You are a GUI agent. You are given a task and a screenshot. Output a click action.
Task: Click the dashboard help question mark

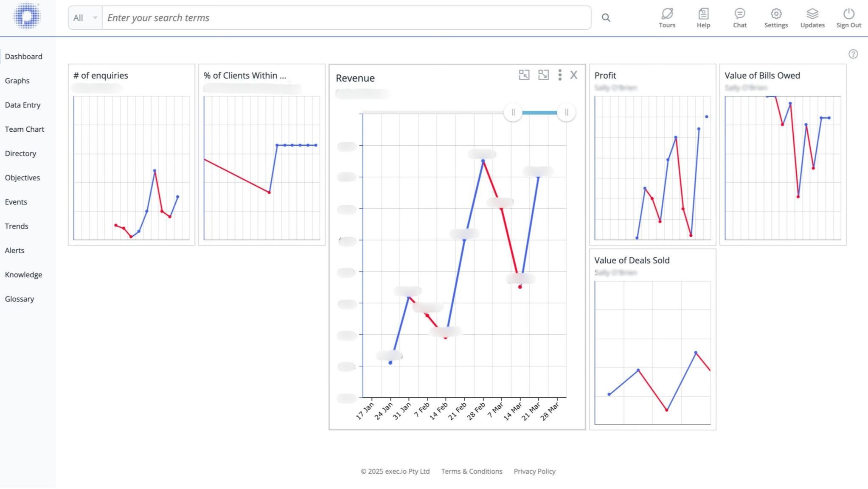(853, 54)
